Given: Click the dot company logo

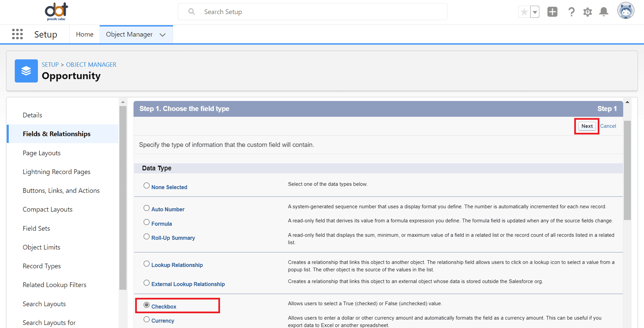Looking at the screenshot, I should click(x=56, y=12).
